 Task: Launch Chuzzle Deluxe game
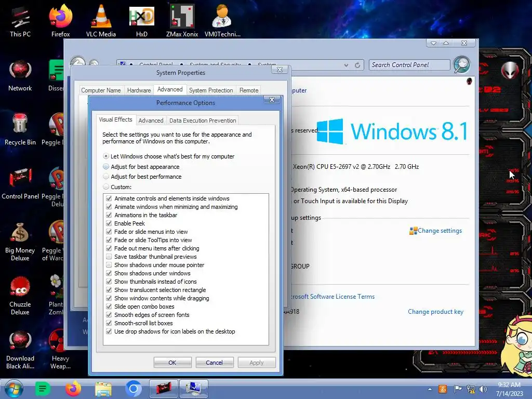[x=20, y=296]
